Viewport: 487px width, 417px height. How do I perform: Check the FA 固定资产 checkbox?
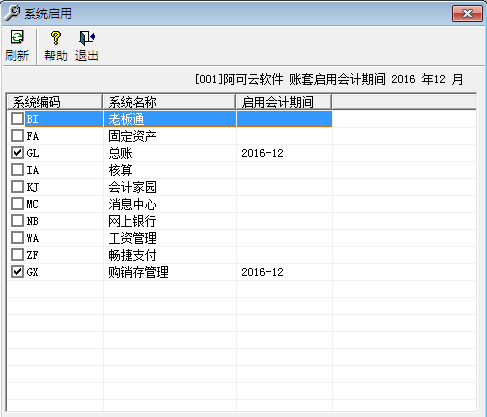point(17,136)
